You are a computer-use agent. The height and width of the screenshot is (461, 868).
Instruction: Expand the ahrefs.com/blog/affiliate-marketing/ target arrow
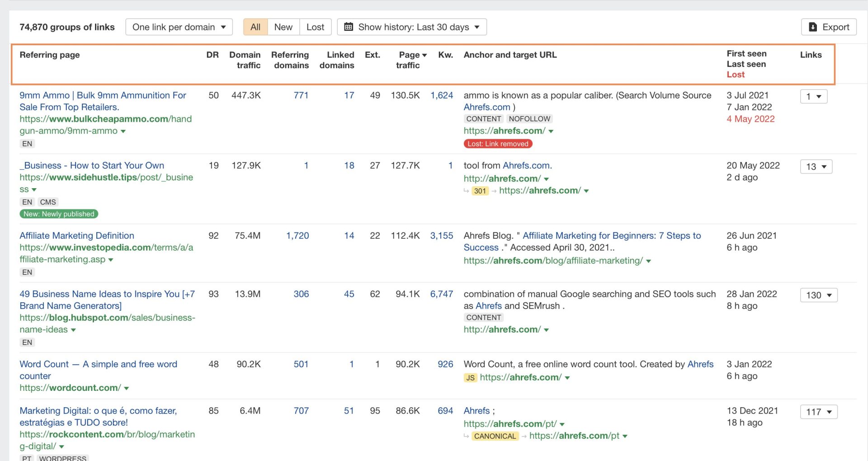pyautogui.click(x=648, y=261)
